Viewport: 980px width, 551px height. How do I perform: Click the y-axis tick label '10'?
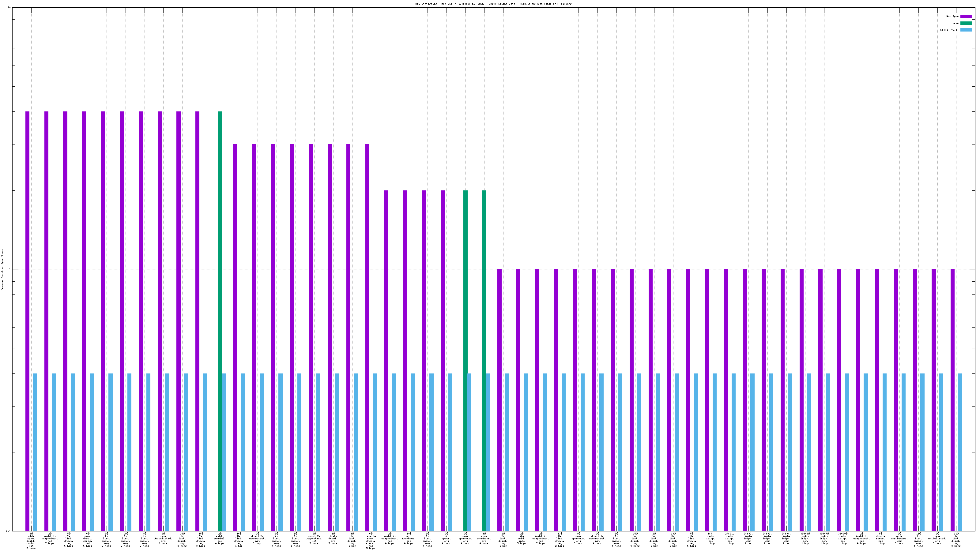coord(9,8)
